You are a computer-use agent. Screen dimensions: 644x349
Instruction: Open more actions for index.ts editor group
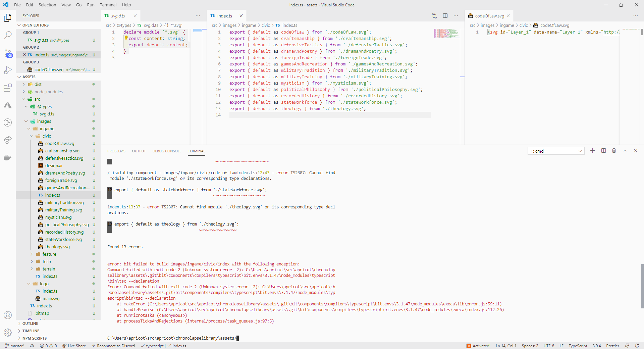click(x=456, y=16)
